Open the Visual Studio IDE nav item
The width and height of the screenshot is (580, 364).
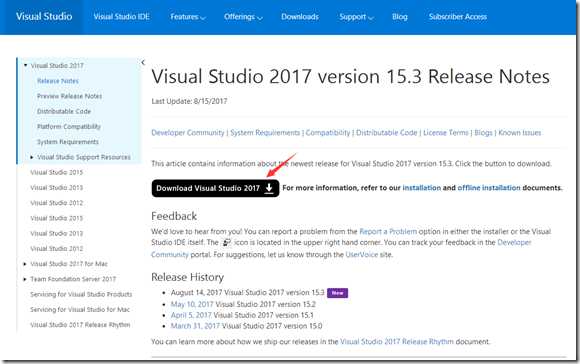(x=121, y=17)
